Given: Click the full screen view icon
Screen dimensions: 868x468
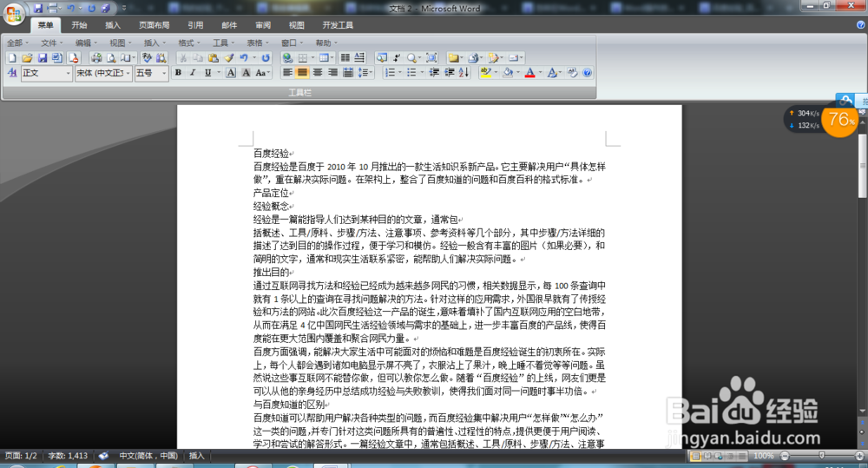Looking at the screenshot, I should point(431,58).
